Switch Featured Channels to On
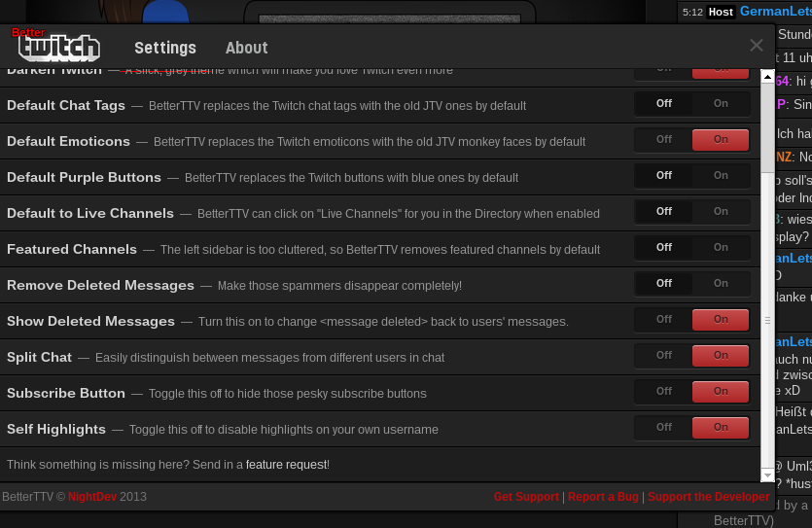 (721, 248)
